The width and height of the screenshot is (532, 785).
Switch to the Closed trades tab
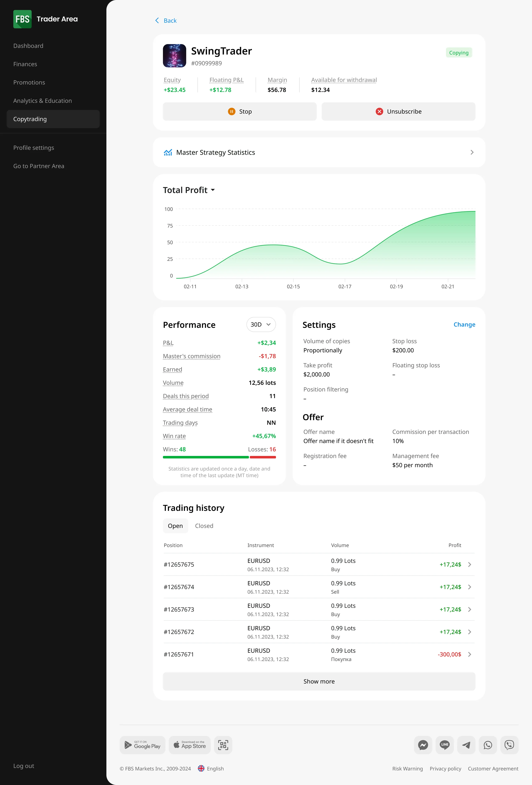[204, 526]
